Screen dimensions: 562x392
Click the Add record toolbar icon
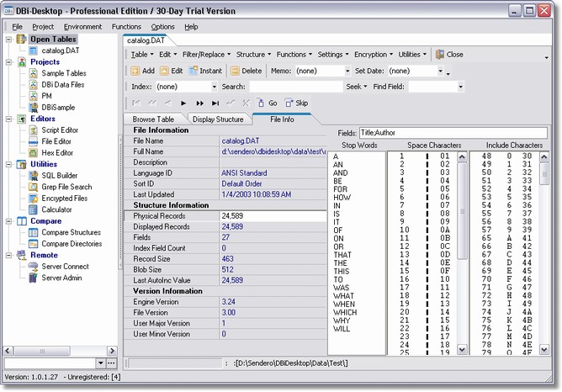pos(135,71)
